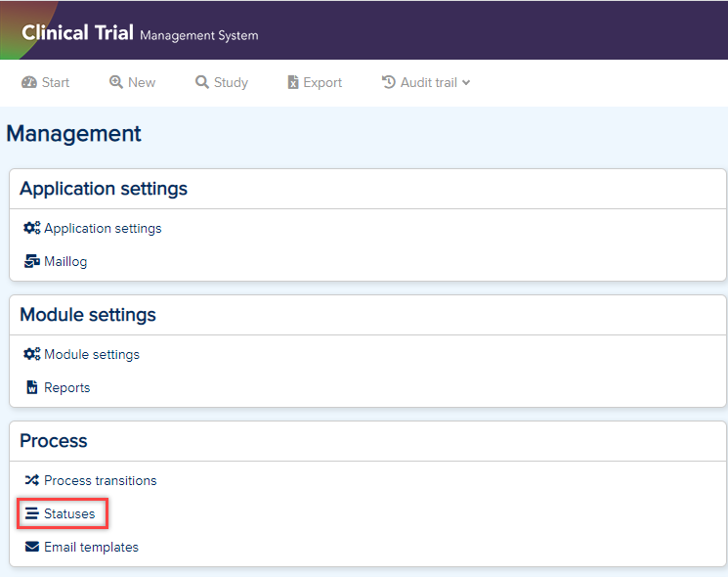The height and width of the screenshot is (577, 728).
Task: Open the Module settings link
Action: tap(92, 354)
